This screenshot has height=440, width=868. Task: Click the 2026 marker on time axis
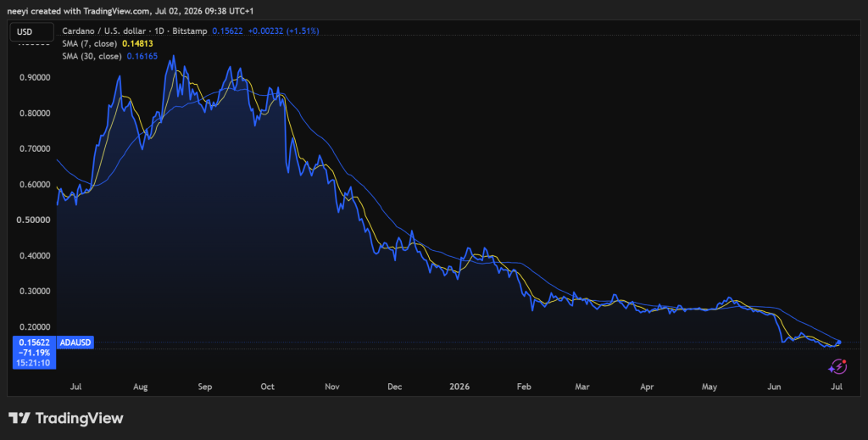[459, 387]
